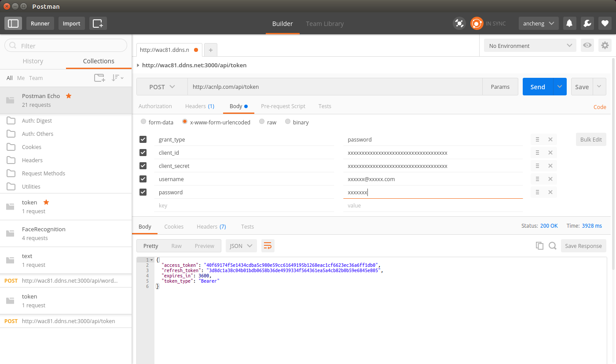Open a new window icon
The image size is (616, 364).
[98, 23]
